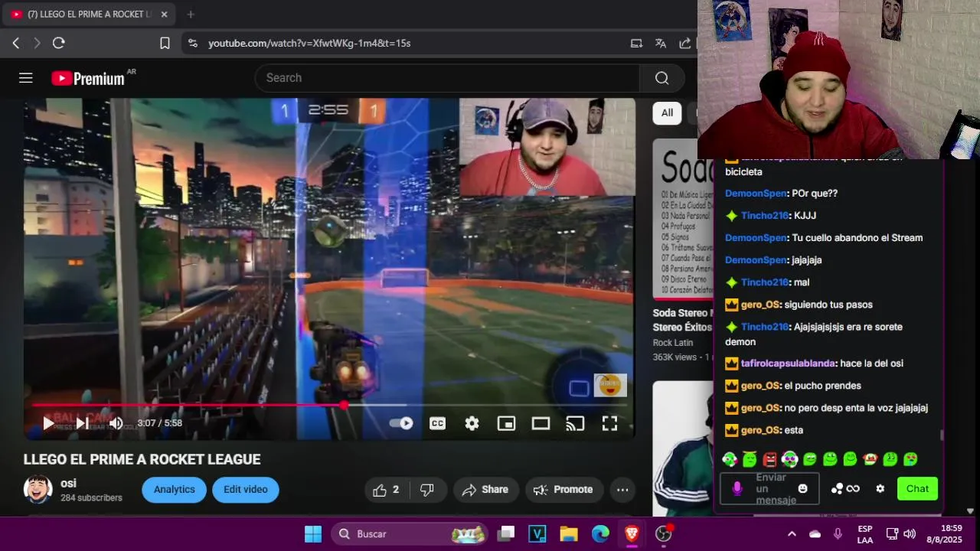Click tafirolcapsulablanda username on hace la del osi

pos(789,364)
